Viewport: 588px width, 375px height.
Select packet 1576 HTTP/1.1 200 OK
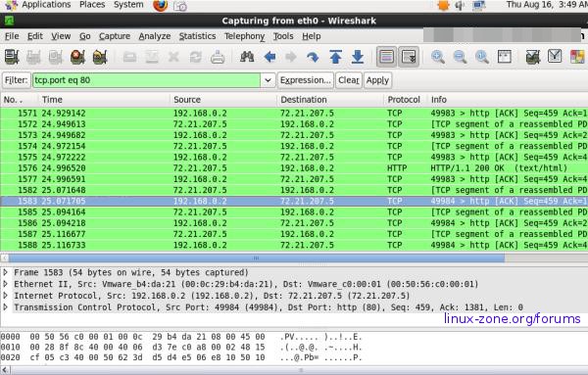(294, 168)
